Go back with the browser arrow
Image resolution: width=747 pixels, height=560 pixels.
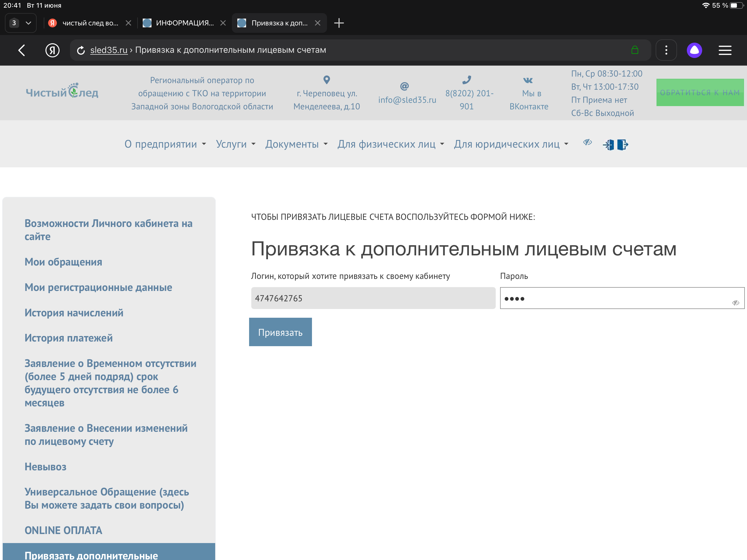tap(22, 50)
